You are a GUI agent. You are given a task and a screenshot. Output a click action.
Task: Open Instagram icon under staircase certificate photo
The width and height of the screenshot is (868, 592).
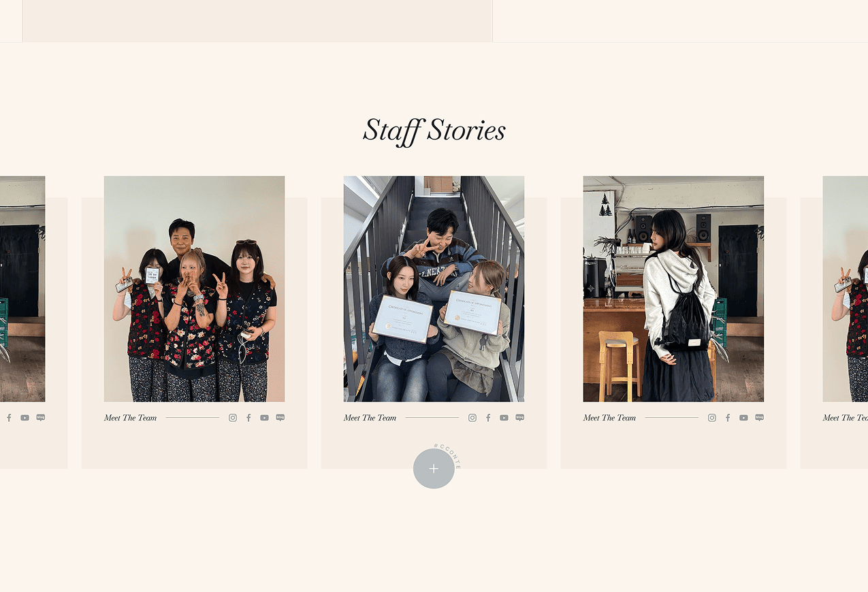472,418
